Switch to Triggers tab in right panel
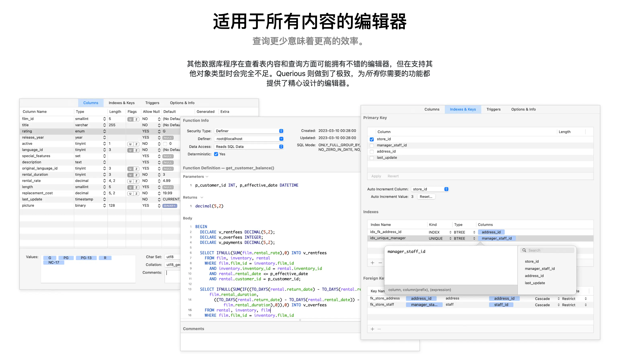This screenshot has width=618, height=364. click(493, 109)
